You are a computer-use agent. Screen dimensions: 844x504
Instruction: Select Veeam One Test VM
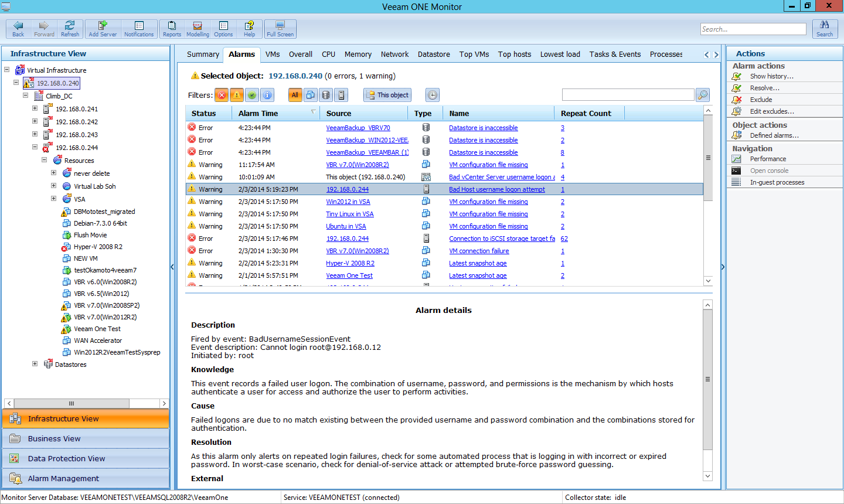click(97, 329)
